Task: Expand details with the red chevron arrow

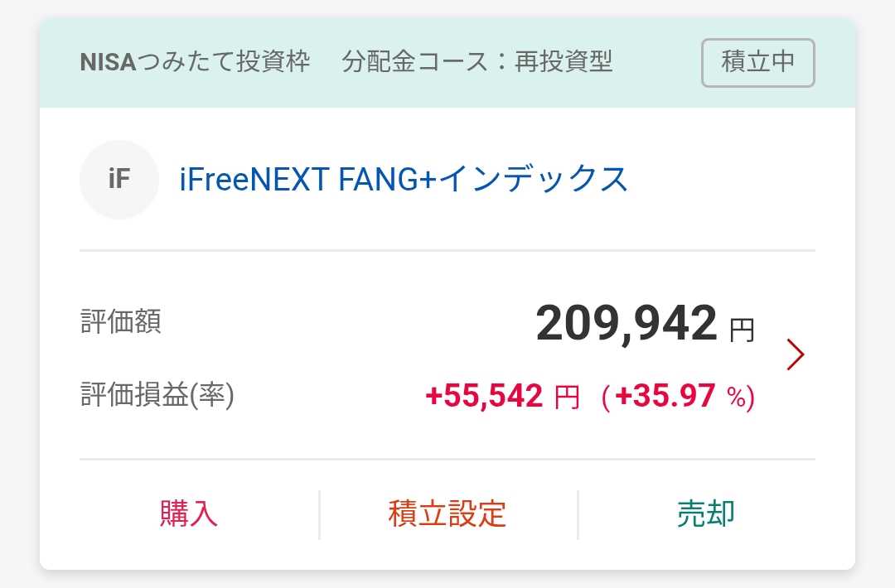Action: click(x=796, y=354)
